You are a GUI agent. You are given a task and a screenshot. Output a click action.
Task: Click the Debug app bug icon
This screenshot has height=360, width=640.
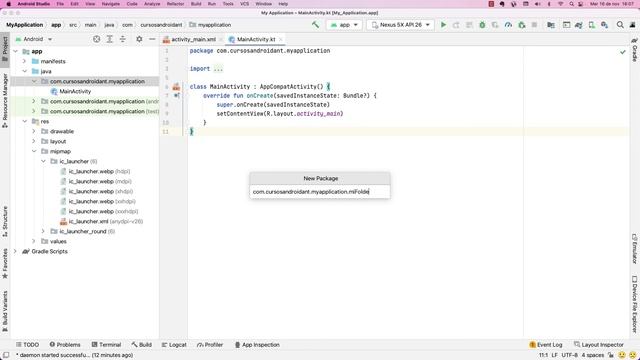click(482, 25)
